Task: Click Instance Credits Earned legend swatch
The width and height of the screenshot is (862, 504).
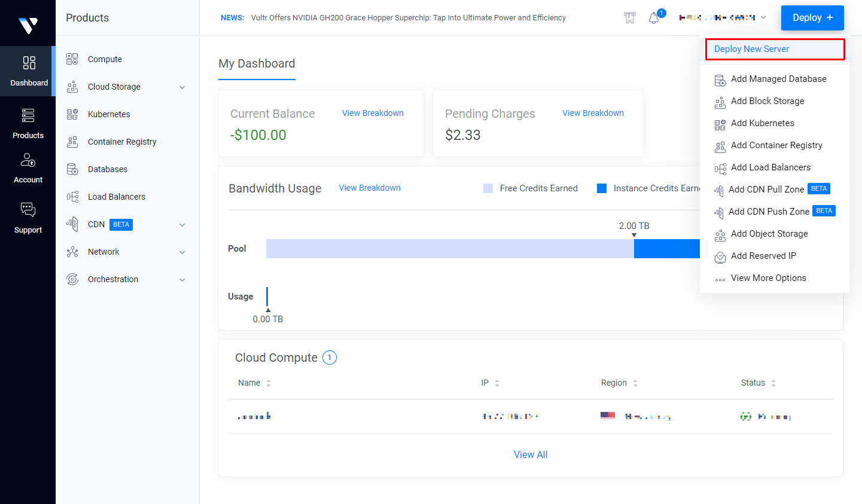Action: [602, 188]
